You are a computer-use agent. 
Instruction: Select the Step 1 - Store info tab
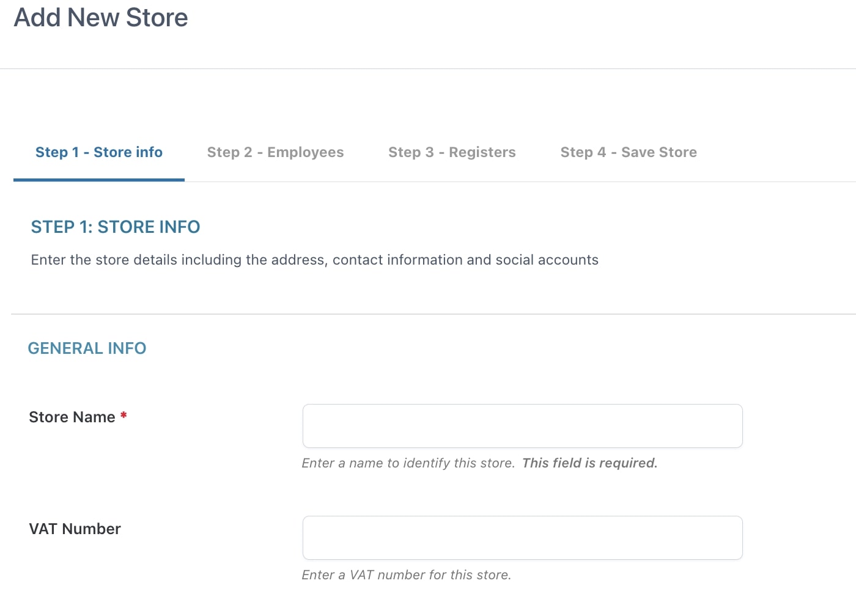coord(99,152)
